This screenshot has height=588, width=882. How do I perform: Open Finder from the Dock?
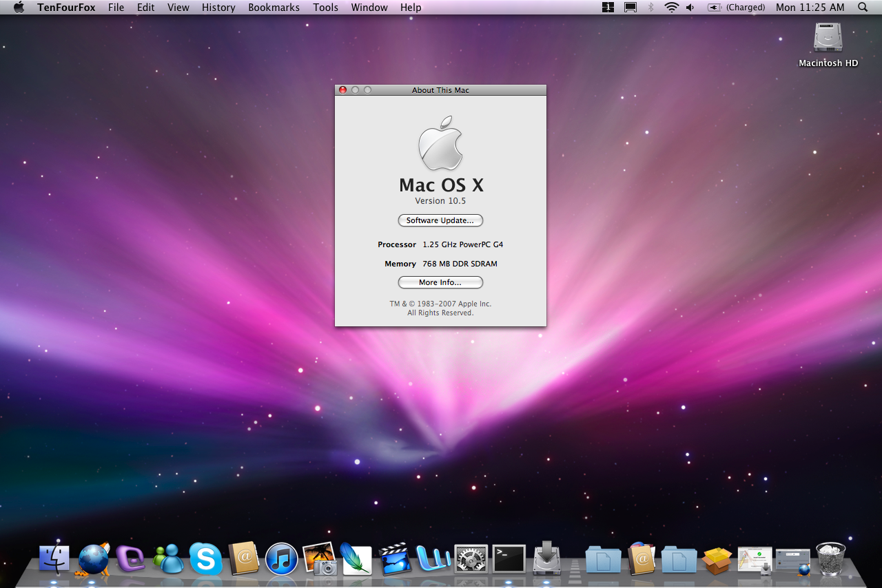54,558
